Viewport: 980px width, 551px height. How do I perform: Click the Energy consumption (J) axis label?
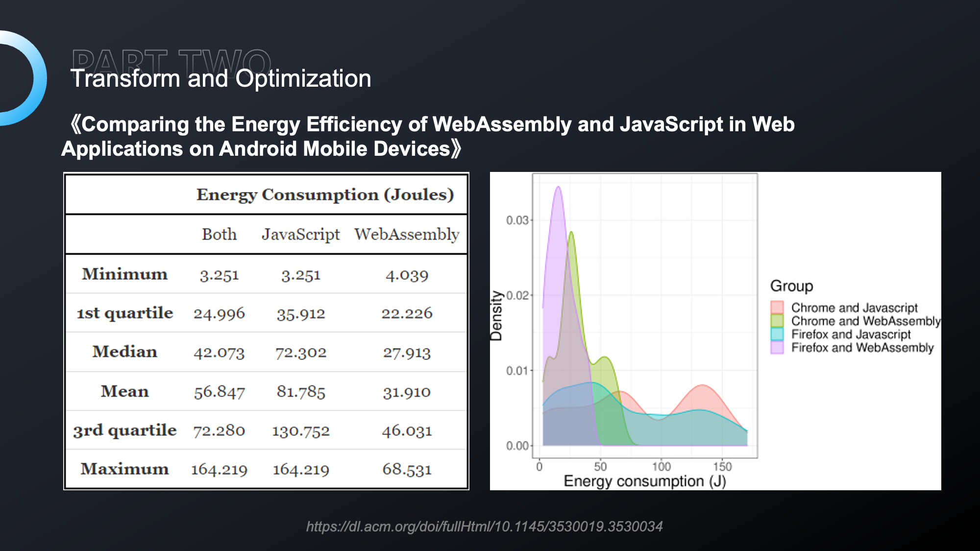coord(645,481)
